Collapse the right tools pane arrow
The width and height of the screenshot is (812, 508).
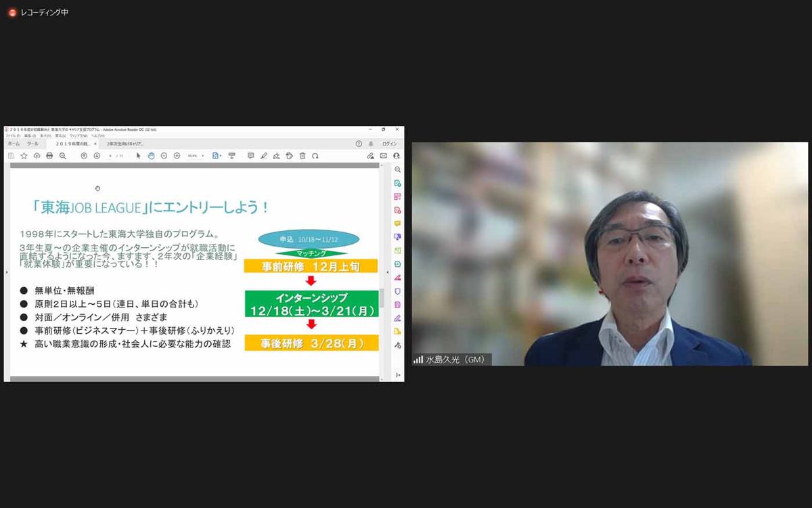point(388,272)
